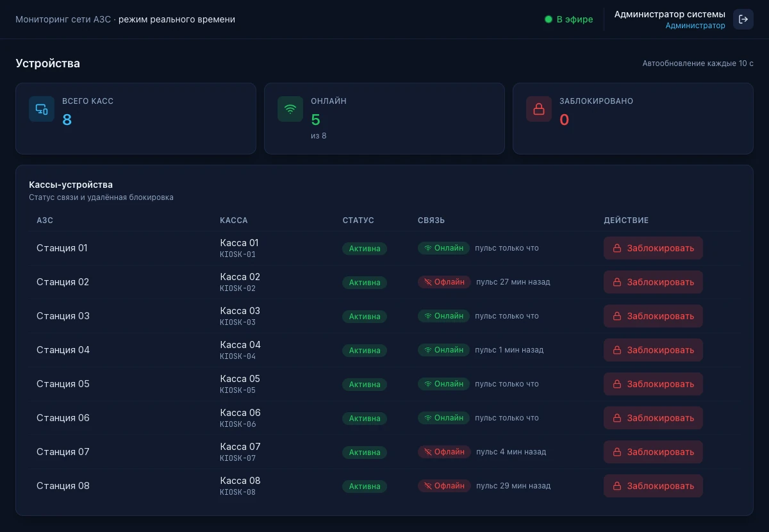Viewport: 769px width, 532px height.
Task: Click the logout icon beside Администратор системы
Action: click(x=743, y=19)
